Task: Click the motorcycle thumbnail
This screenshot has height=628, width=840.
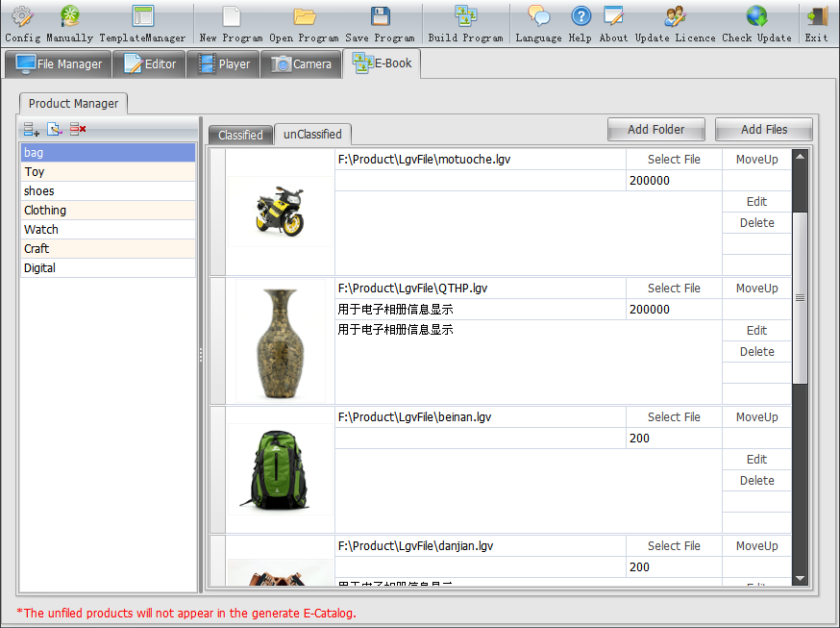Action: click(x=281, y=212)
